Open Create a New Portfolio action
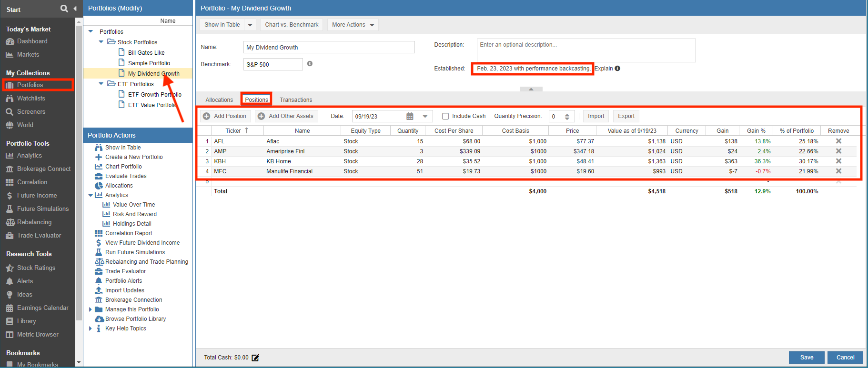 coord(134,157)
